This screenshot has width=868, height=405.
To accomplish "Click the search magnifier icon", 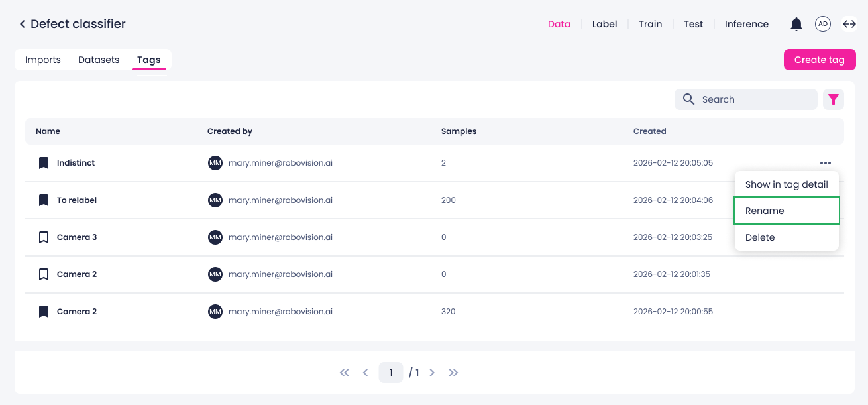I will click(689, 99).
